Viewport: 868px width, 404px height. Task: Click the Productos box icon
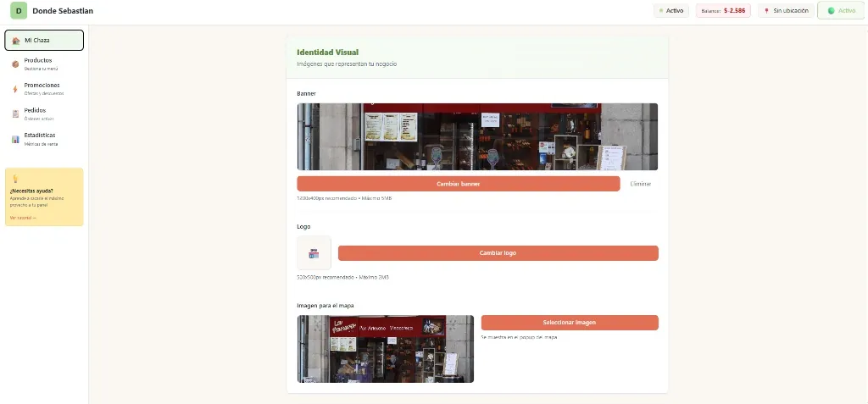coord(15,64)
